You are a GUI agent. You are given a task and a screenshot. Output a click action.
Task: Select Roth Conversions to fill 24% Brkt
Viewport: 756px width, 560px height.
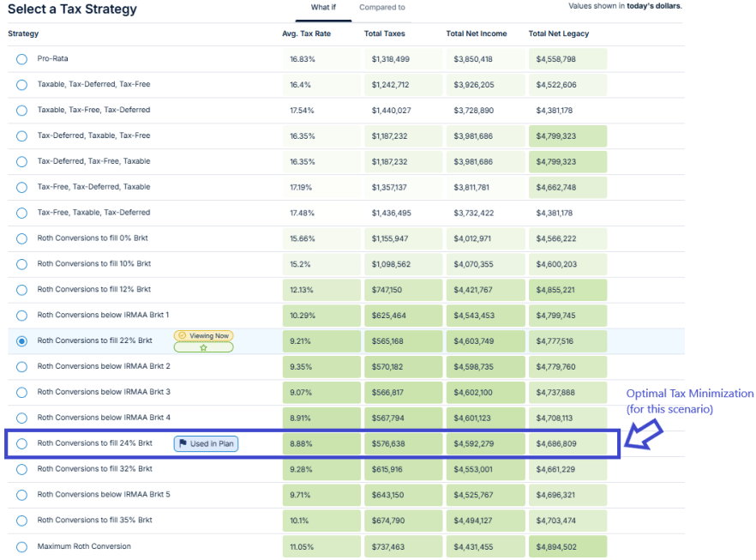21,443
